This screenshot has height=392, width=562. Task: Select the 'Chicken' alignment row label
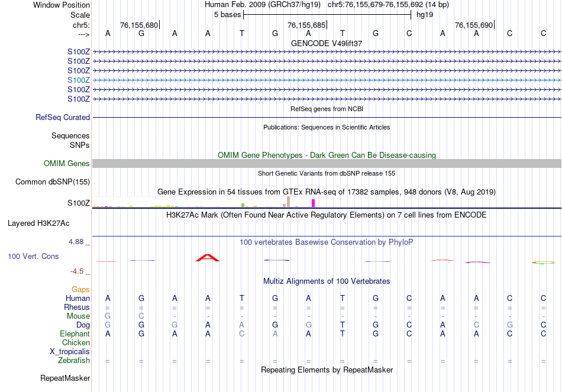coord(76,342)
